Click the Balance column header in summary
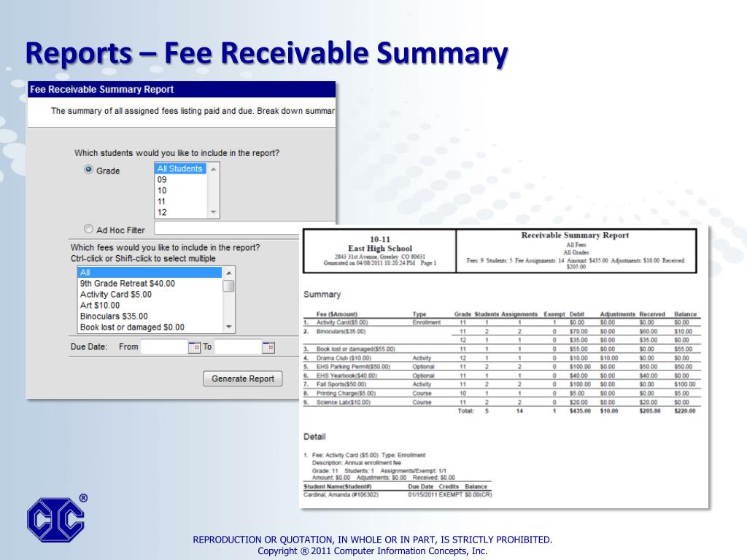 click(686, 314)
